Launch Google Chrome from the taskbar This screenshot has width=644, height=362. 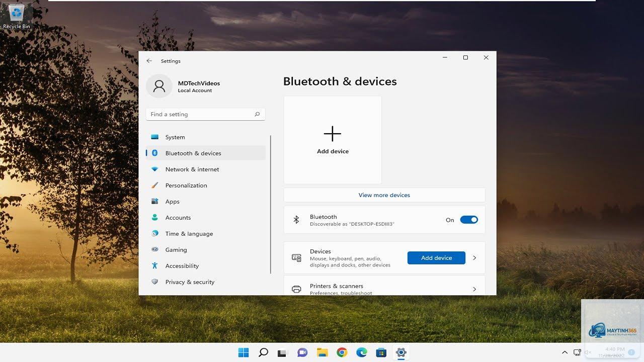pyautogui.click(x=342, y=352)
